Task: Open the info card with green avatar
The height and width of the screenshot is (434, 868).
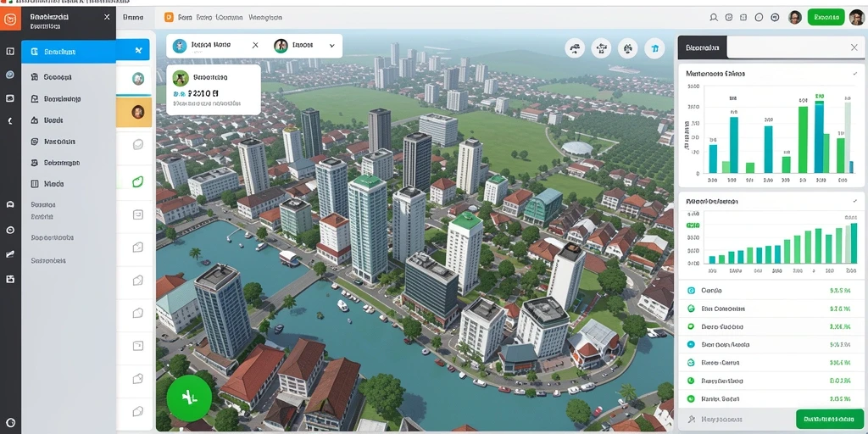Action: [214, 90]
